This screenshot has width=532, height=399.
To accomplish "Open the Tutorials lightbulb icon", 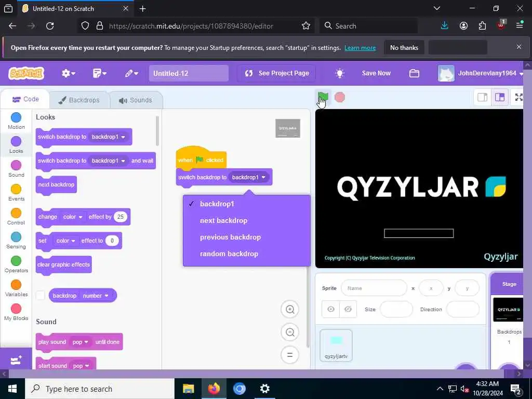I will click(x=340, y=73).
